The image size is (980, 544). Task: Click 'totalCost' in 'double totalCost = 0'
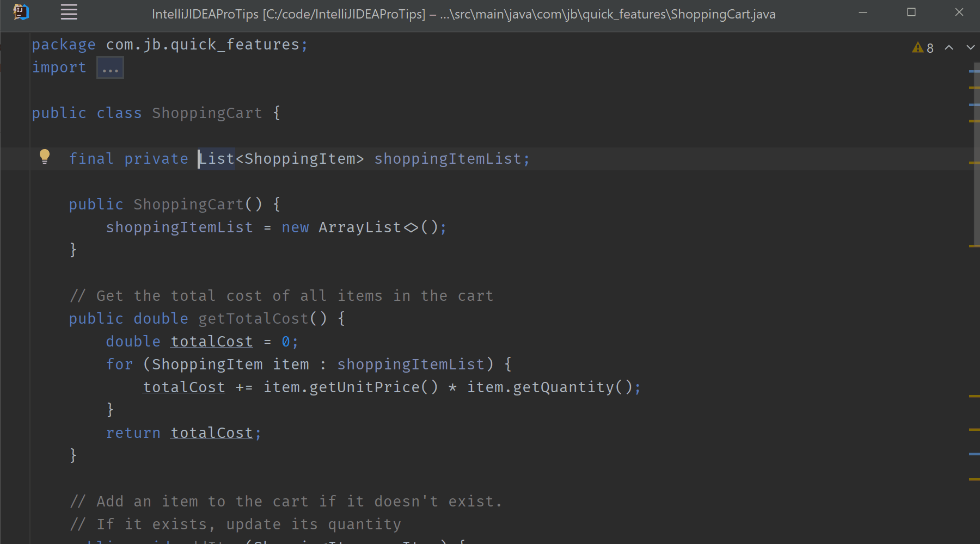[x=212, y=342]
